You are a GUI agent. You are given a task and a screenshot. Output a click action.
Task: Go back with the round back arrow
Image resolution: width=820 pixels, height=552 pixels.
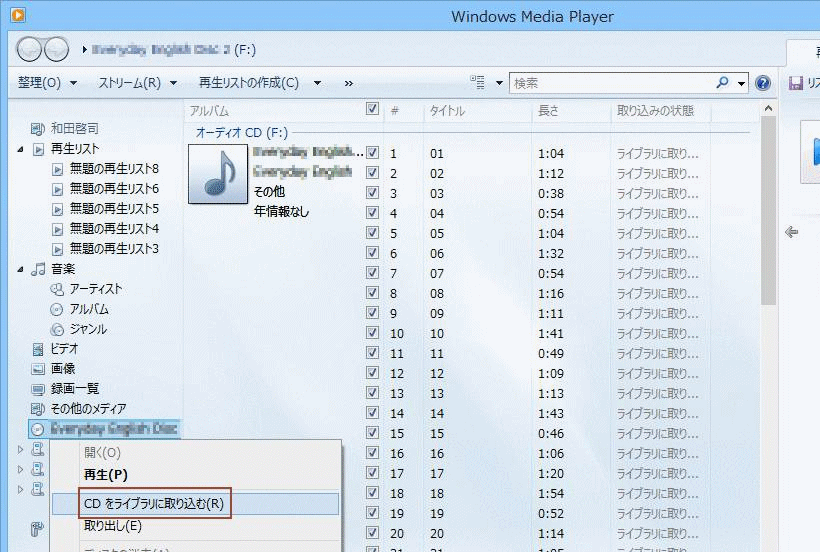(x=29, y=50)
